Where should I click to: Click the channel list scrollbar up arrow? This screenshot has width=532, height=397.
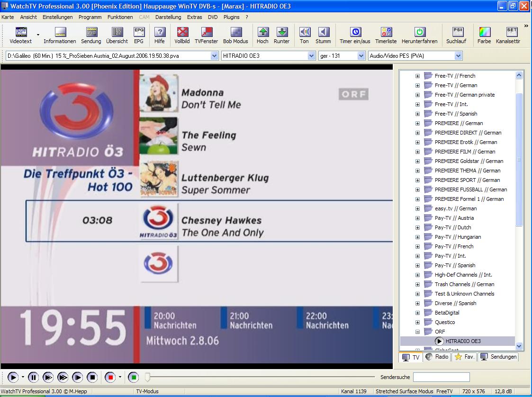519,75
